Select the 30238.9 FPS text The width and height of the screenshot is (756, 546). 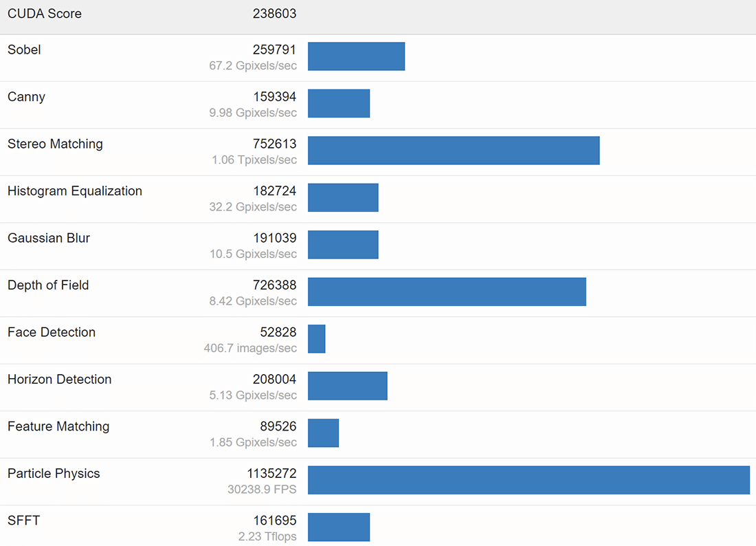tap(262, 490)
